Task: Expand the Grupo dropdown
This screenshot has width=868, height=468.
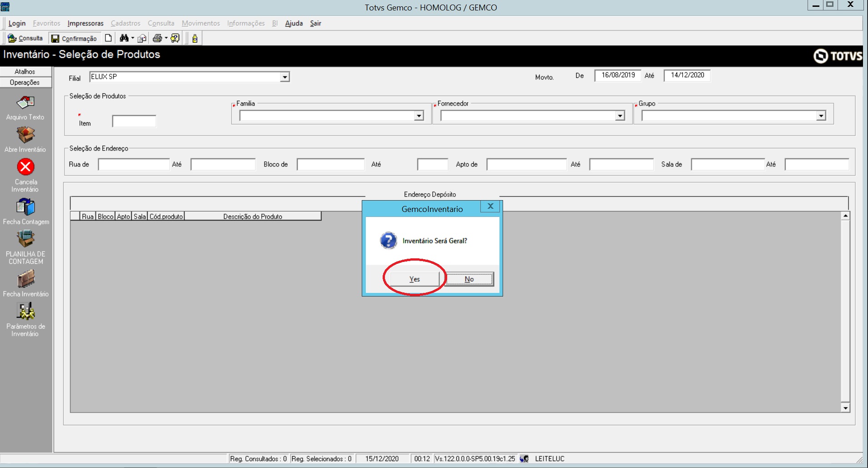Action: pos(821,116)
